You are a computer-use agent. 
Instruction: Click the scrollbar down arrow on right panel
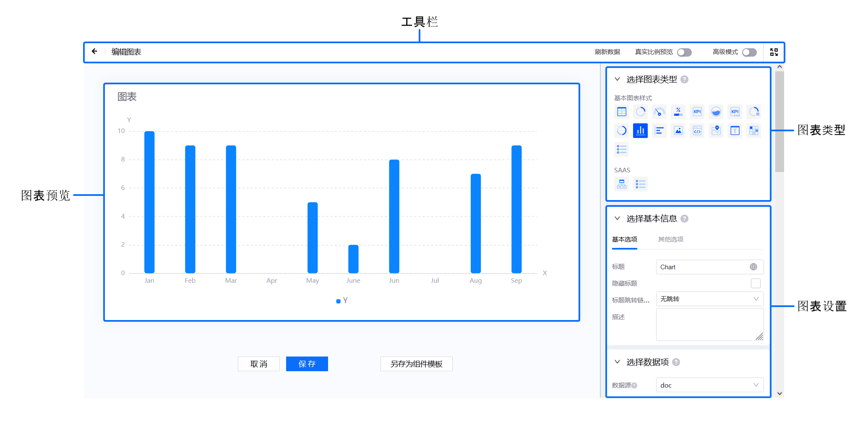[x=779, y=393]
